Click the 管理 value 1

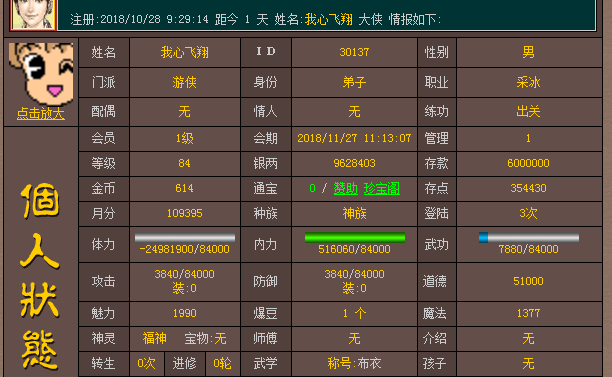(528, 138)
